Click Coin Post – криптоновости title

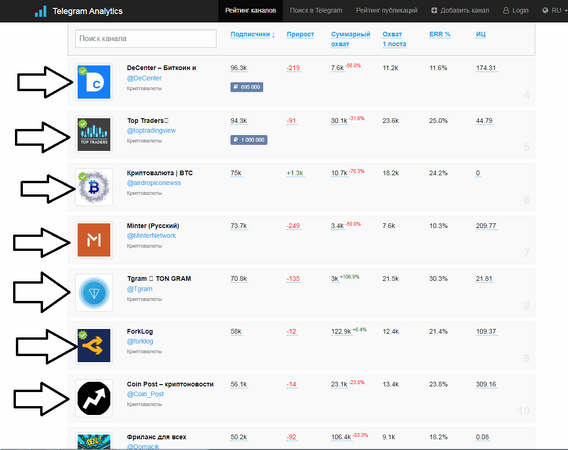[x=170, y=384]
